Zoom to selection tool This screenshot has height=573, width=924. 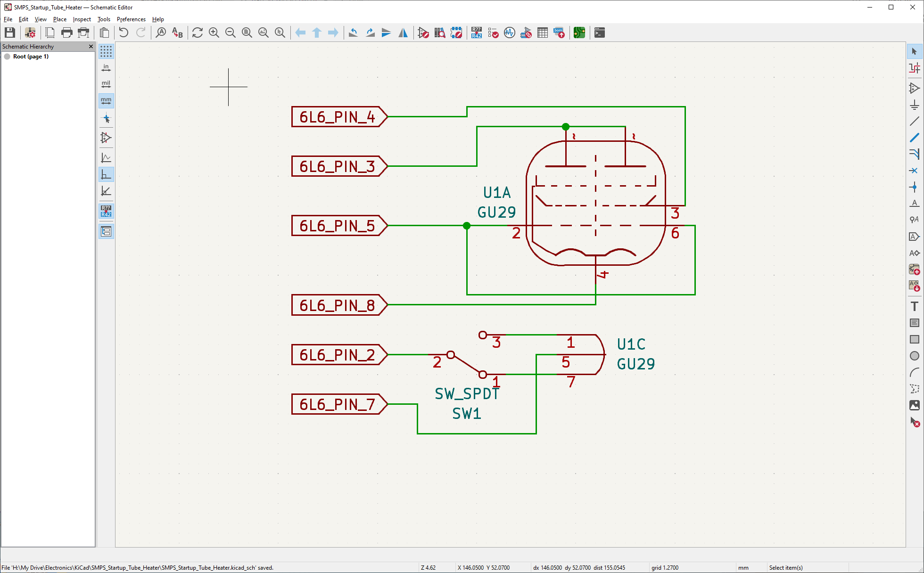coord(280,33)
